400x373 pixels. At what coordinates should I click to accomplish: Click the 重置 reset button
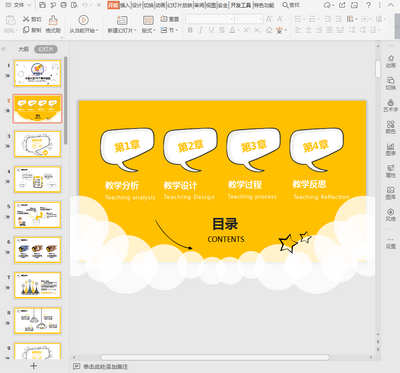pos(170,19)
